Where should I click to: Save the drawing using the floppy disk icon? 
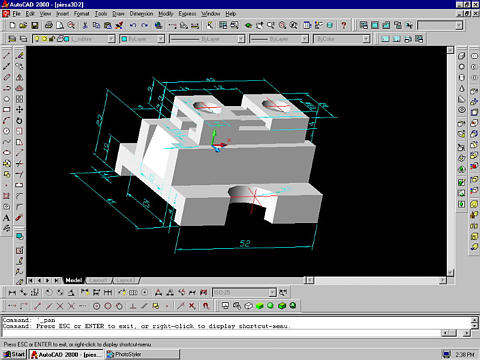(34, 25)
